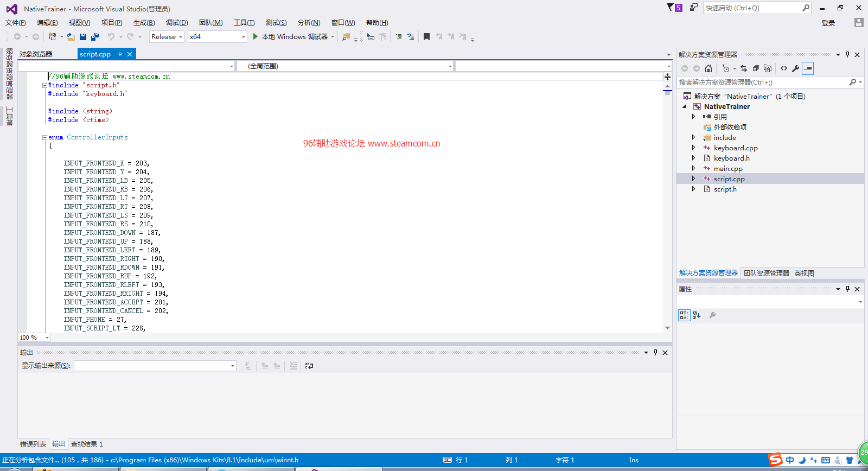
Task: Click the Save All toolbar icon
Action: pyautogui.click(x=95, y=37)
